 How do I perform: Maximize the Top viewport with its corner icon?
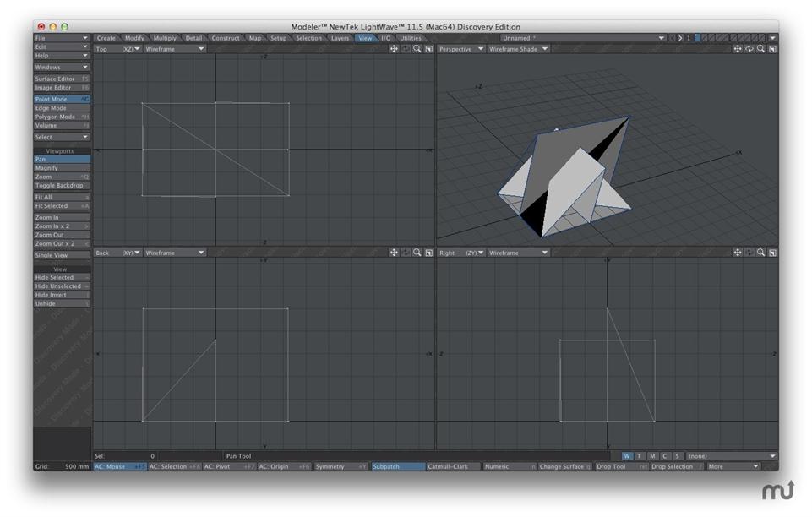pos(429,49)
